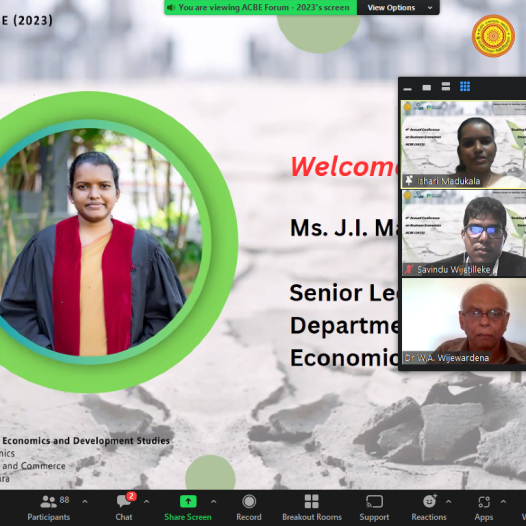Click the green Share Screen icon

(x=188, y=502)
